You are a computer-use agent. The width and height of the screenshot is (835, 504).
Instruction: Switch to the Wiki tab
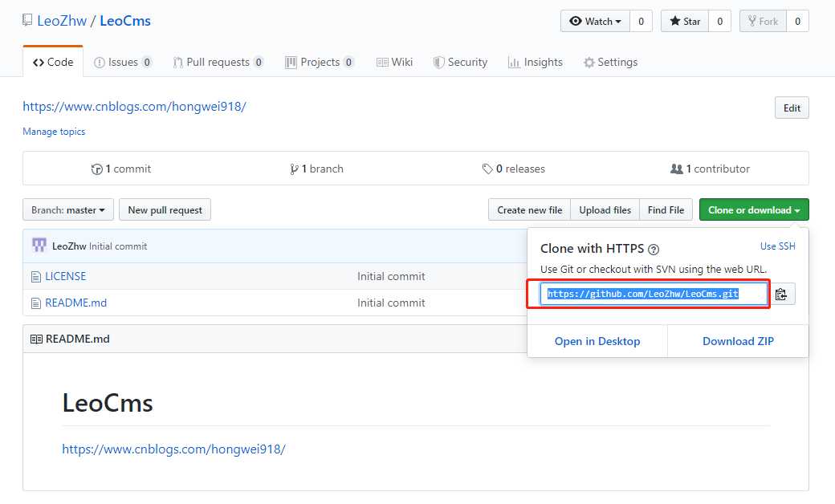click(x=394, y=63)
